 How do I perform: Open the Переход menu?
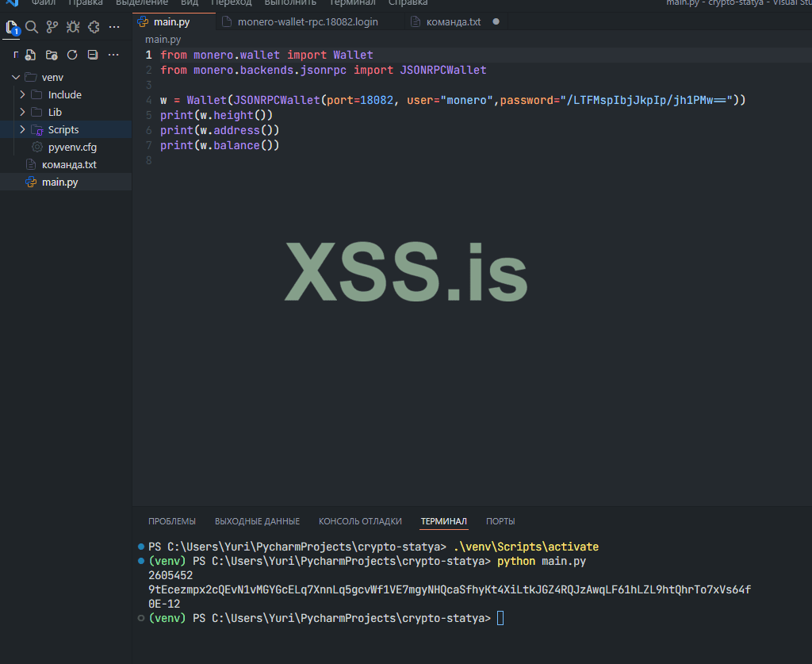(x=231, y=2)
